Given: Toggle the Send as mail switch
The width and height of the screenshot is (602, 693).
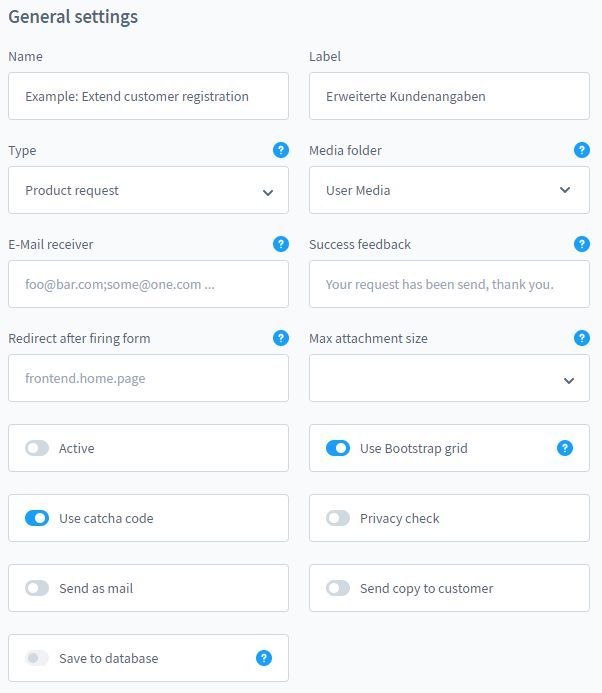Looking at the screenshot, I should click(x=37, y=588).
